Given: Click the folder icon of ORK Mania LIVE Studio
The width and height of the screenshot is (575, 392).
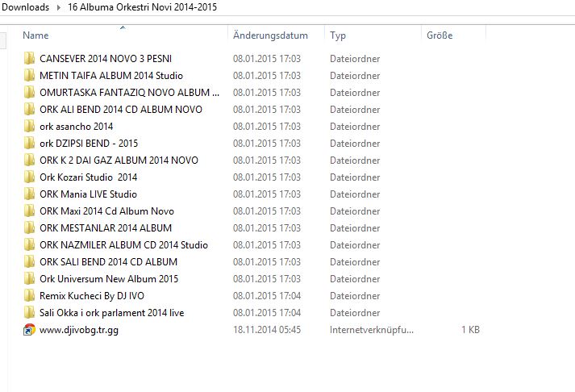Looking at the screenshot, I should click(29, 194).
